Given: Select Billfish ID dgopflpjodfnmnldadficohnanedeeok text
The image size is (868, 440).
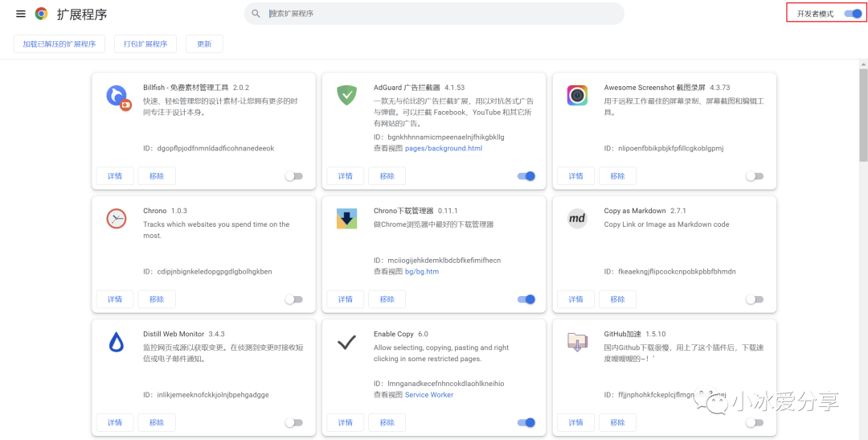Looking at the screenshot, I should pos(215,148).
